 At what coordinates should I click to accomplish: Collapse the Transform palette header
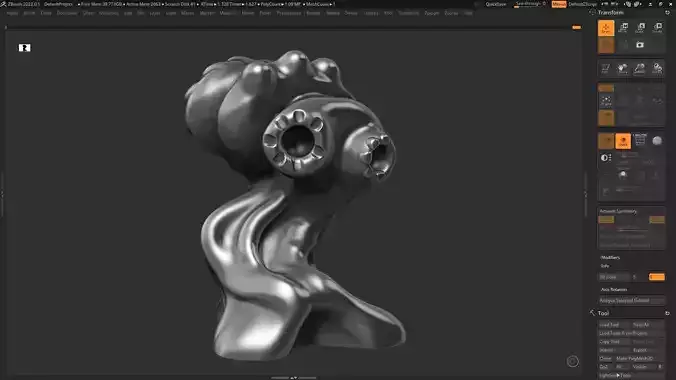pos(610,13)
